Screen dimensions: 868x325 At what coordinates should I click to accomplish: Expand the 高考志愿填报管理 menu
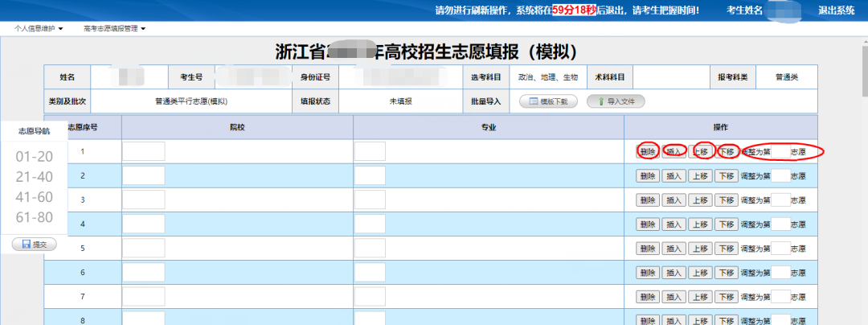point(114,29)
